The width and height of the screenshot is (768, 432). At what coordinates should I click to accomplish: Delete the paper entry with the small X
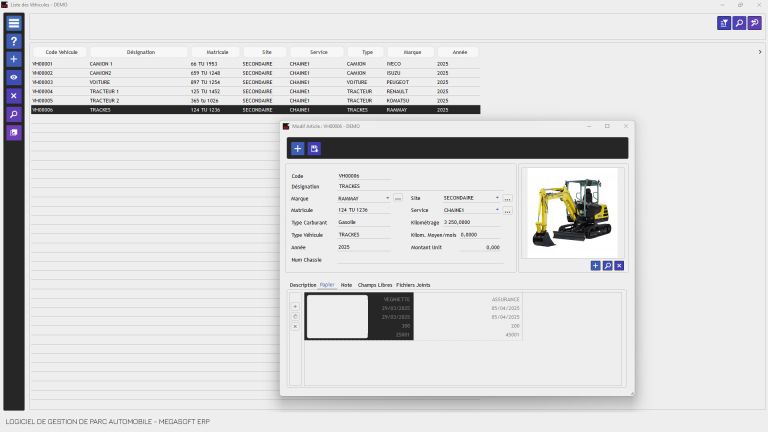coord(295,326)
